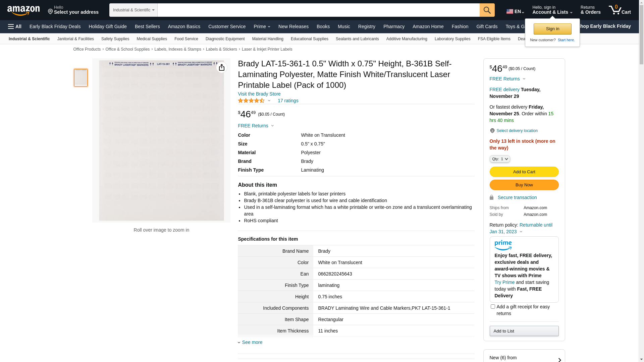Open the shopping cart icon
644x362 pixels.
click(x=619, y=10)
